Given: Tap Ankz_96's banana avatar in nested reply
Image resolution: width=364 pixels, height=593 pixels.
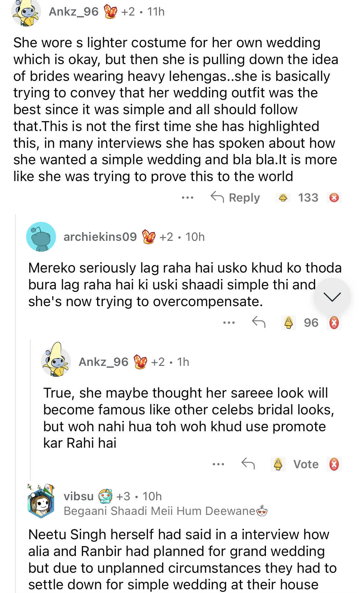Looking at the screenshot, I should tap(56, 361).
